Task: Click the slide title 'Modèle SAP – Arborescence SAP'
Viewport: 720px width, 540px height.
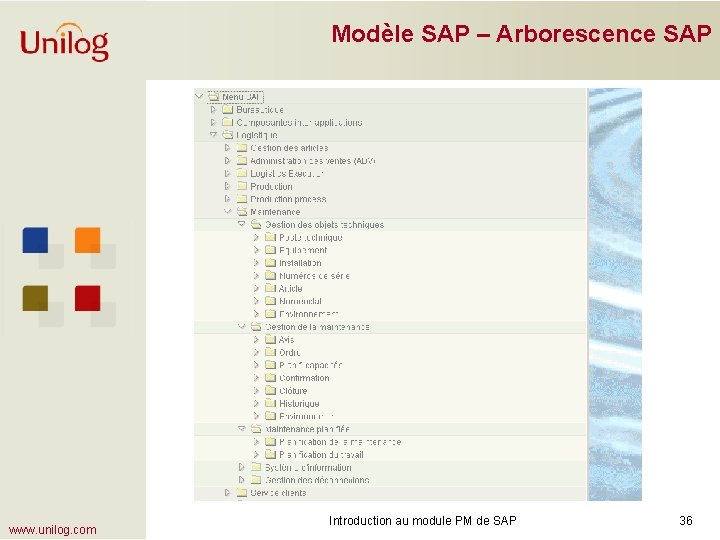Action: 522,34
